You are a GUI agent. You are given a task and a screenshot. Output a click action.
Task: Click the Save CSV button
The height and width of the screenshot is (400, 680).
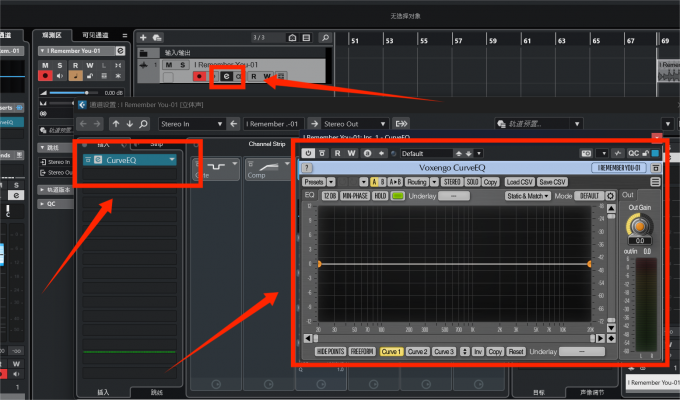(x=552, y=182)
